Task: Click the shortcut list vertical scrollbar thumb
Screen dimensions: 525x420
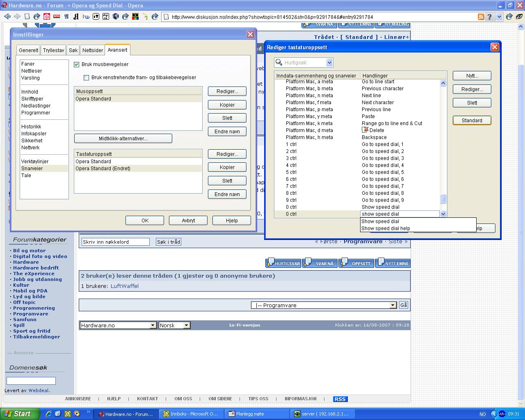Action: (x=443, y=199)
